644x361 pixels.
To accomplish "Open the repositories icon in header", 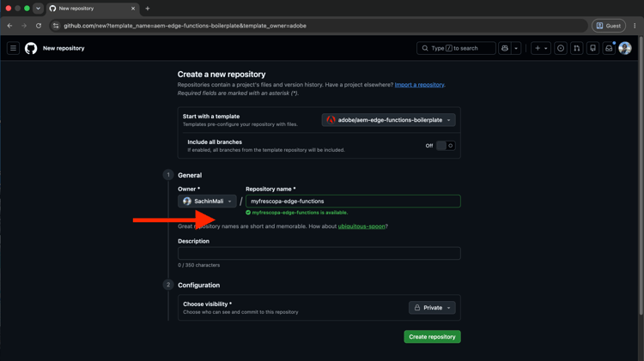I will [592, 48].
